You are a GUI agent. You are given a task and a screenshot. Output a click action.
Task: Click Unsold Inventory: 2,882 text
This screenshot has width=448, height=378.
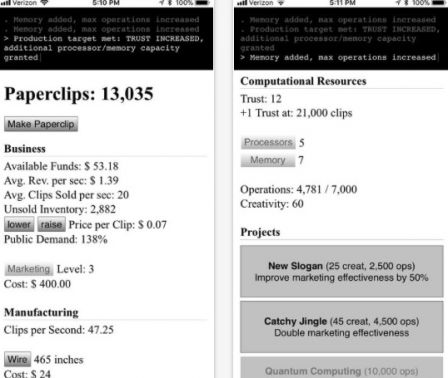click(60, 209)
